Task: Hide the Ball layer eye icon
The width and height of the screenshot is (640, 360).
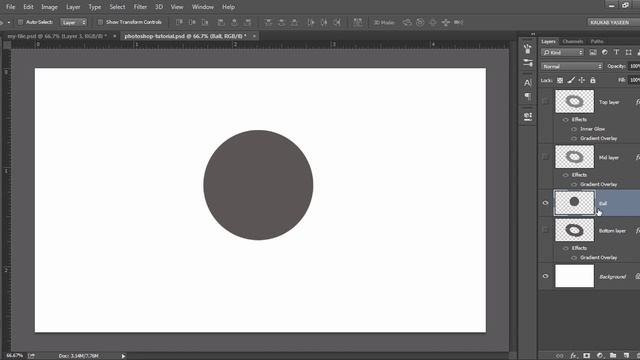Action: (545, 203)
